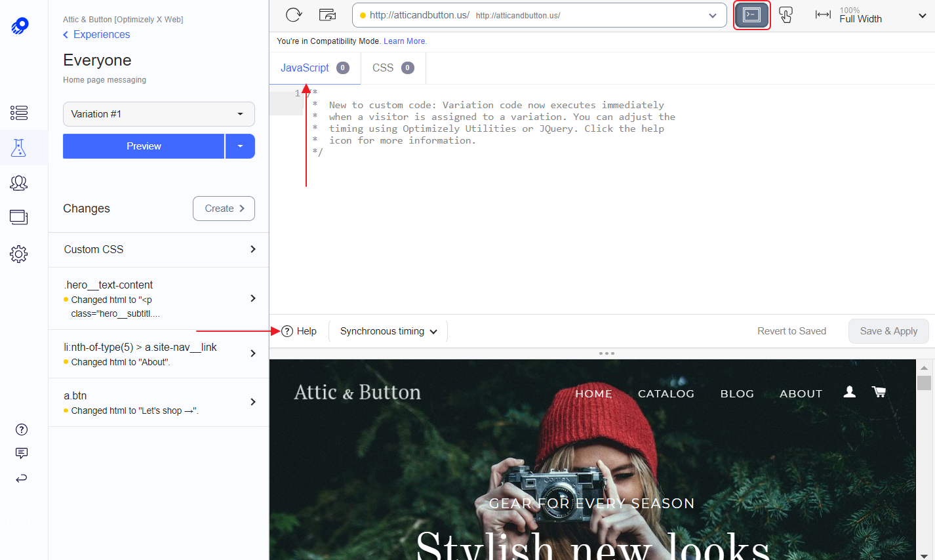This screenshot has height=560, width=935.
Task: Open the a.btn change
Action: pyautogui.click(x=159, y=402)
